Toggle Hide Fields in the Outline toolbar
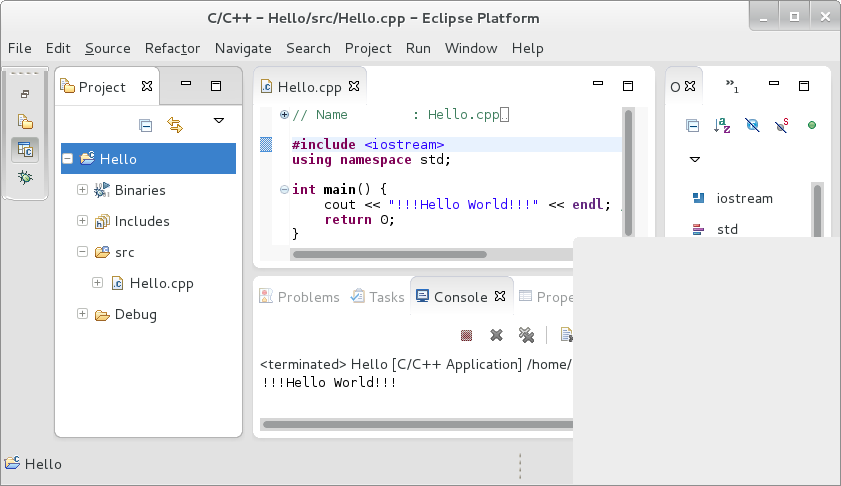Screen dimensions: 841x486 coord(753,126)
